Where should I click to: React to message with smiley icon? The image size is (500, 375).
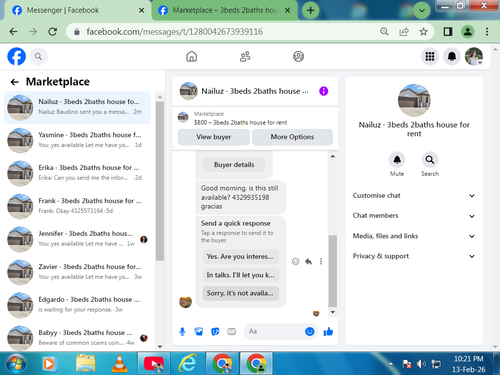295,262
